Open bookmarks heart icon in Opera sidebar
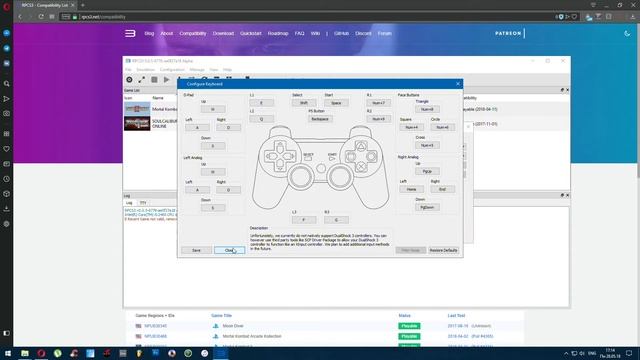 point(7,149)
